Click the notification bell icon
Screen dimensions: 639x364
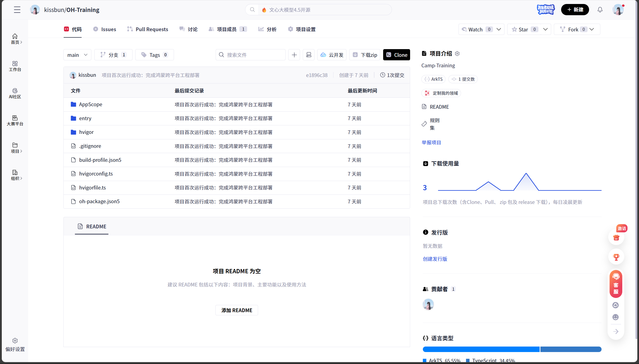click(x=600, y=10)
